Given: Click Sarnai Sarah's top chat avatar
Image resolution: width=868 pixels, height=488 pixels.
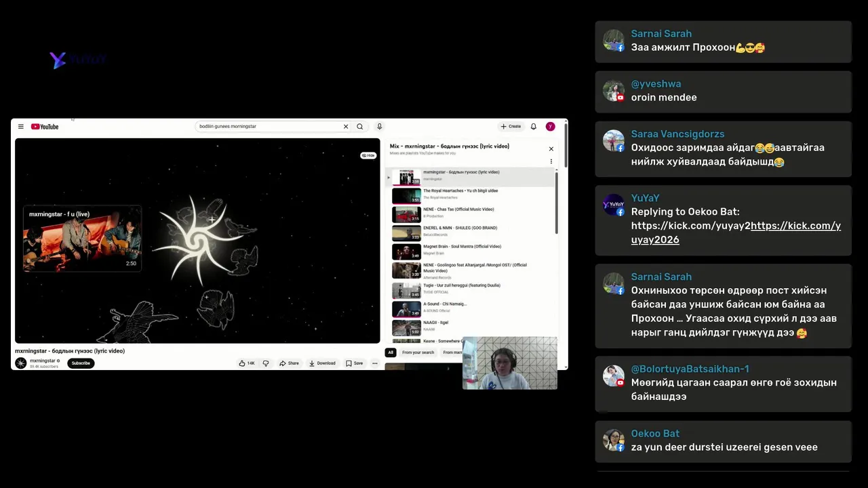Looking at the screenshot, I should click(x=614, y=40).
